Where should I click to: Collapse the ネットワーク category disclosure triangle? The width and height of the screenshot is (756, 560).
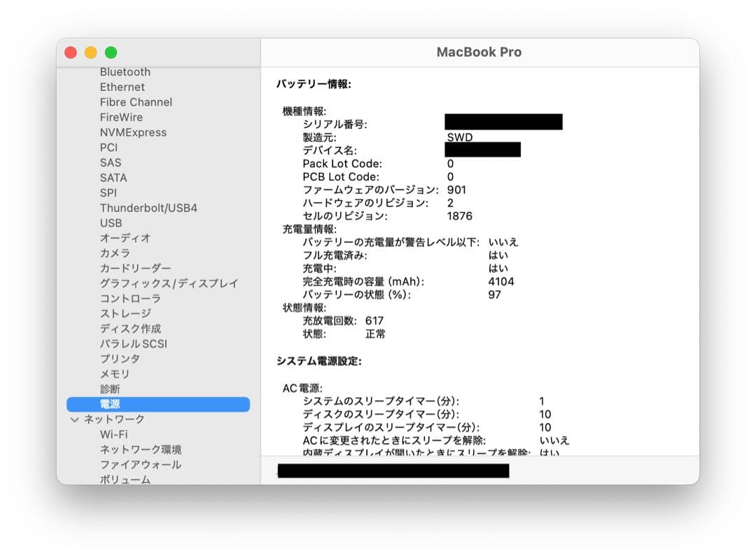point(74,419)
